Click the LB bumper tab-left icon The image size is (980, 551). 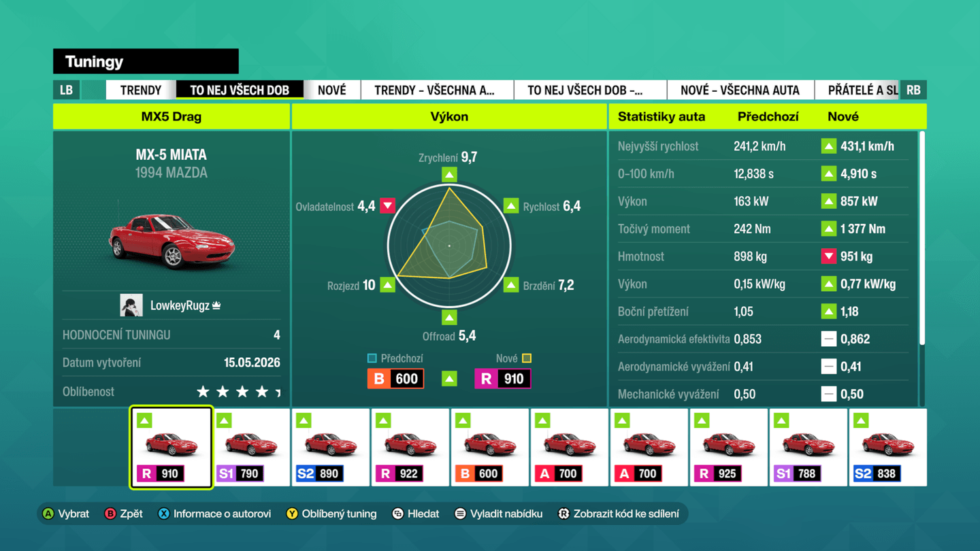(67, 90)
